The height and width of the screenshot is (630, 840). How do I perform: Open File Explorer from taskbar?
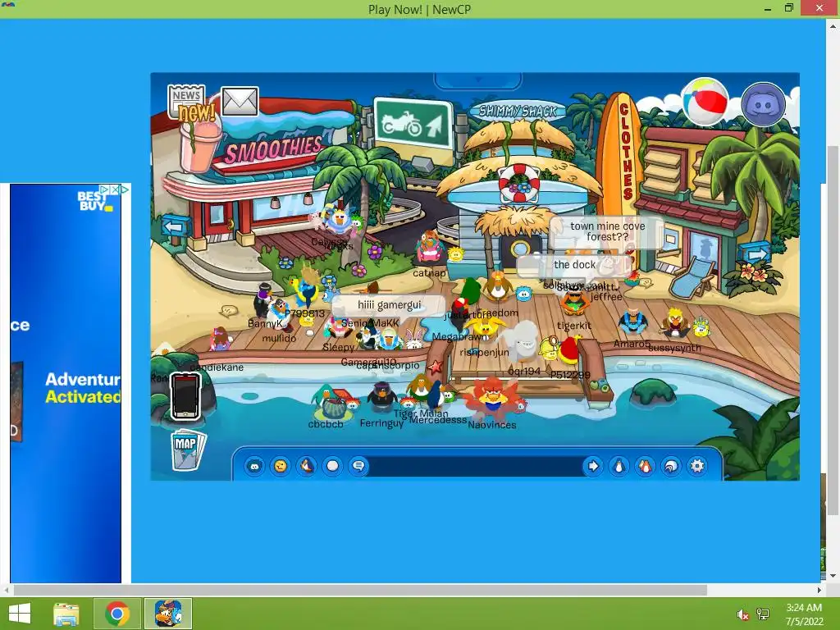[x=66, y=614]
